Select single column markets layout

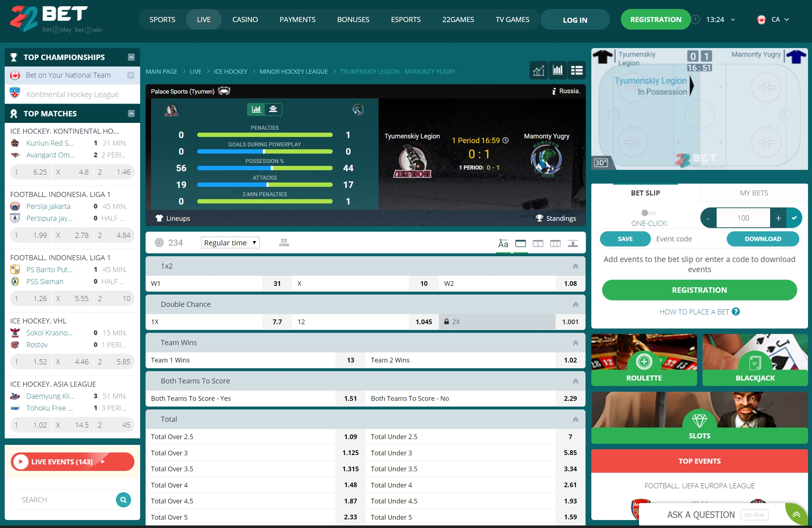[521, 243]
